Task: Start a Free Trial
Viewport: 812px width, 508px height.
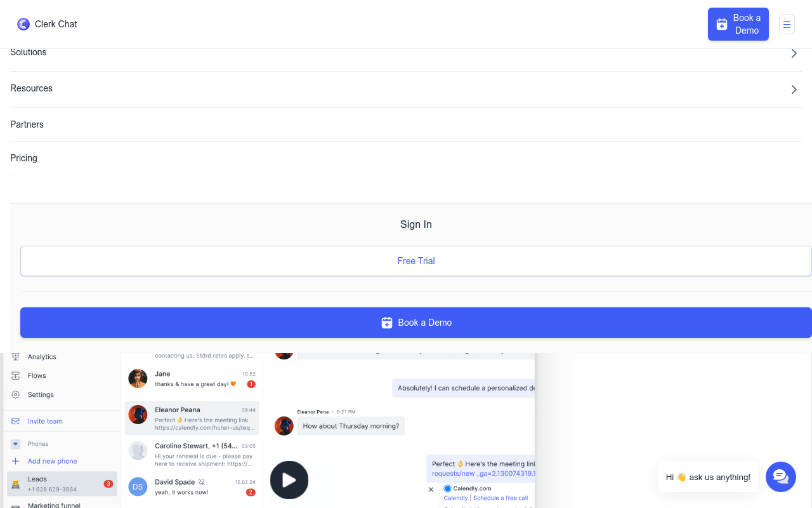Action: (416, 261)
